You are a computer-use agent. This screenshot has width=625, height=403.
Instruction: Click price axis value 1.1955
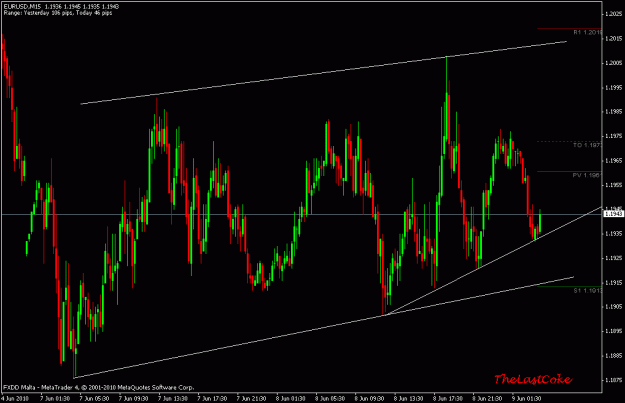point(613,185)
